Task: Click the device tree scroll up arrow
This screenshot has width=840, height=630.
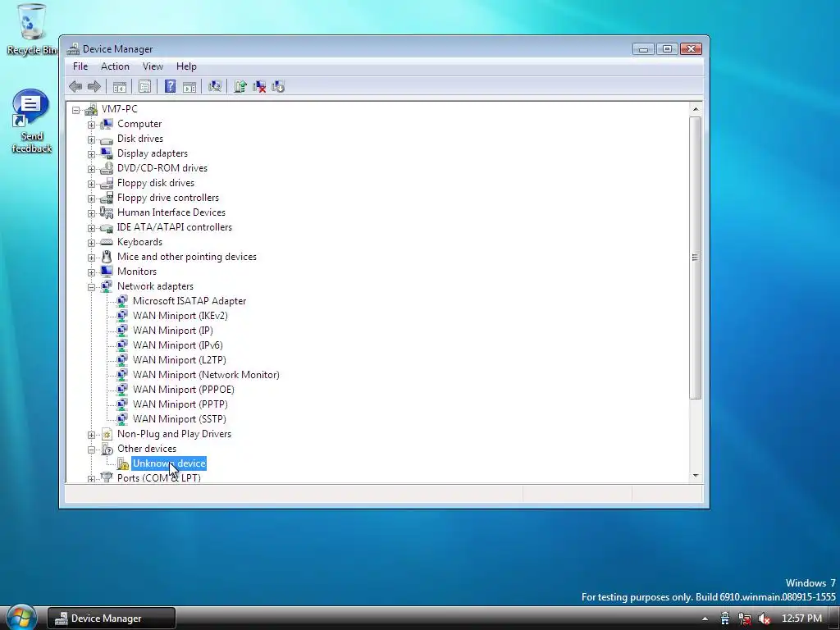Action: coord(696,109)
